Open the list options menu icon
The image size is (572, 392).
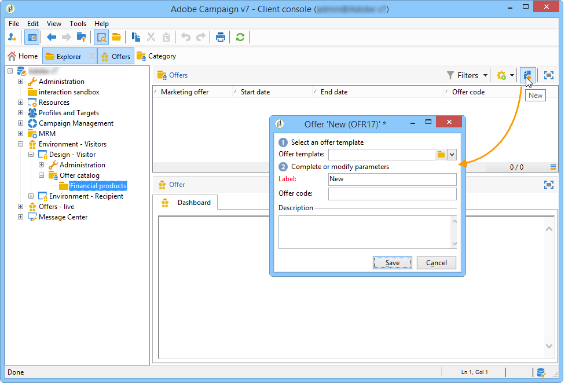point(553,167)
